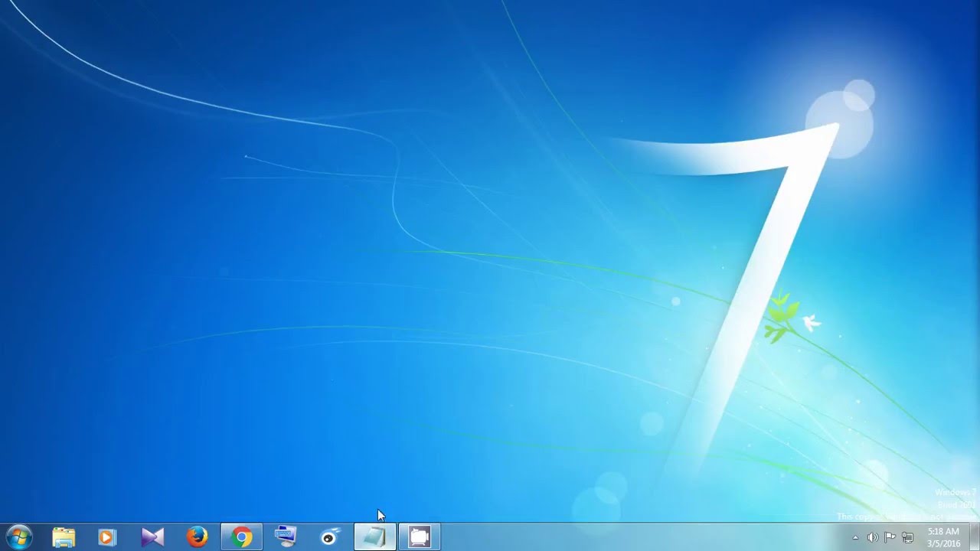Open the volume speaker tray icon
980x551 pixels.
pyautogui.click(x=873, y=537)
